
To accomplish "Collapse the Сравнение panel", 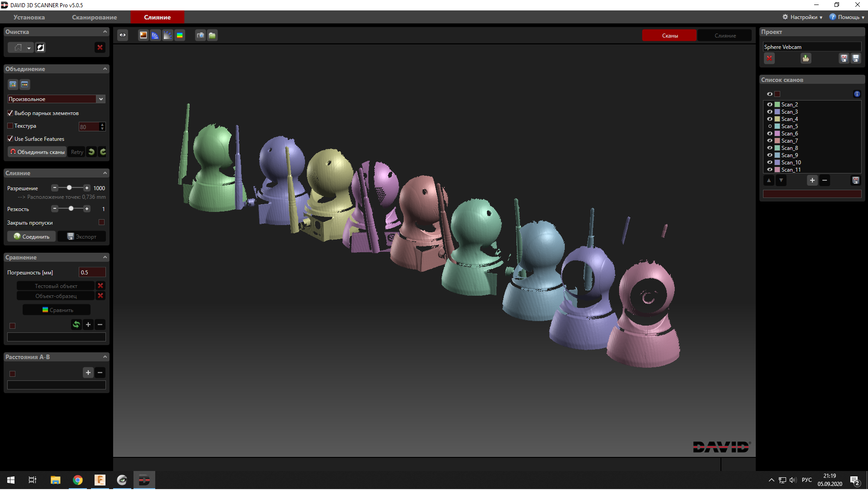I will point(105,258).
